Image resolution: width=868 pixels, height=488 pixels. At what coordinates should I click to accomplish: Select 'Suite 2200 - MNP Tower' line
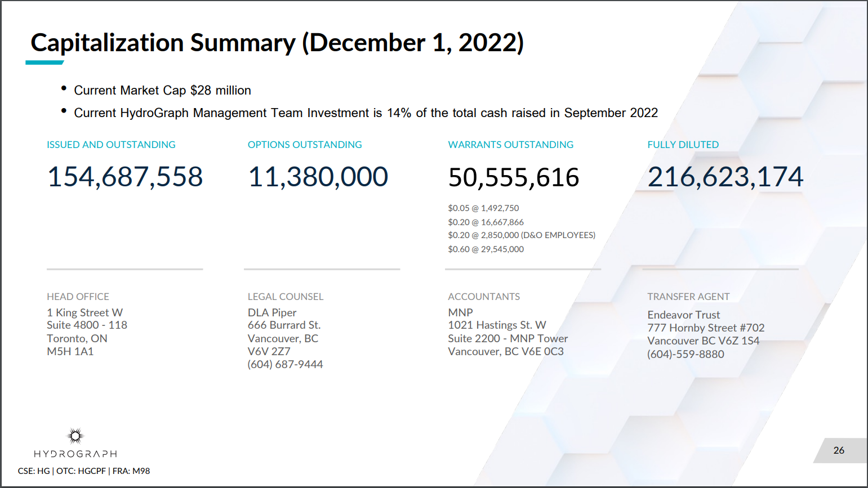pos(508,338)
